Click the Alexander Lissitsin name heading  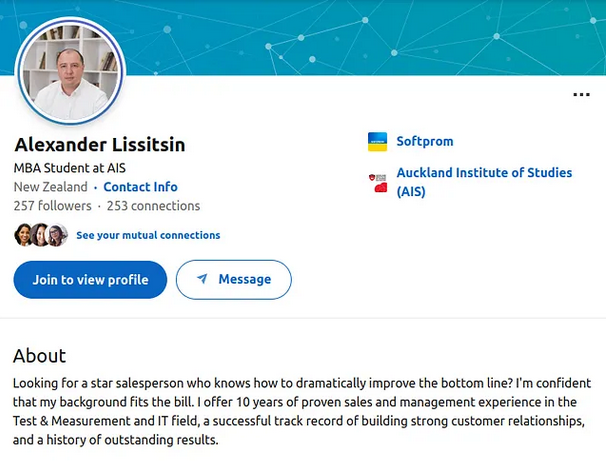pyautogui.click(x=99, y=144)
